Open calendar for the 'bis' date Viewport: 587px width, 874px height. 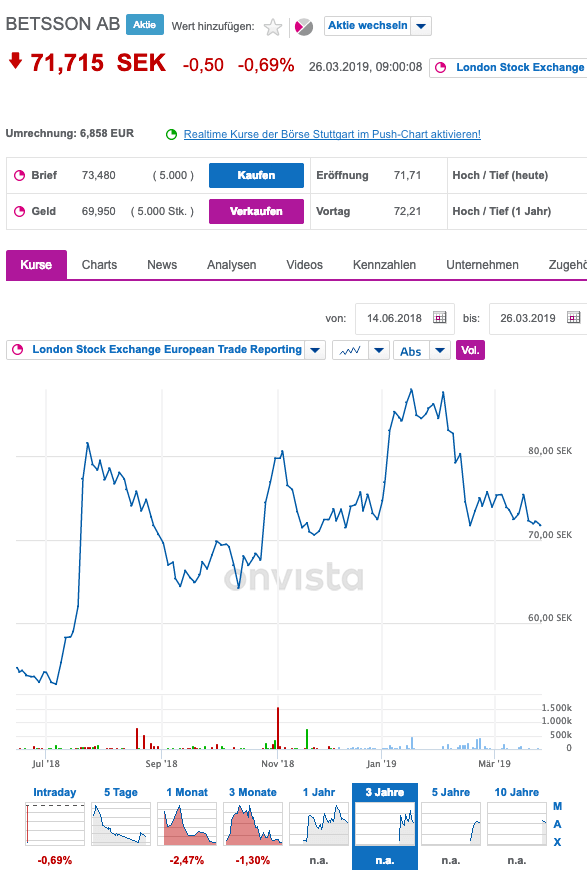coord(574,318)
